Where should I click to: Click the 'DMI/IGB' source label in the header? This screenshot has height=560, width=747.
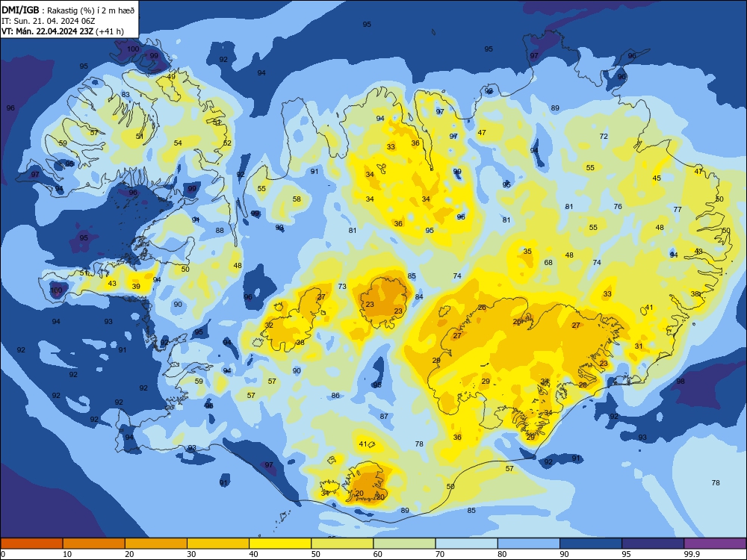[20, 10]
